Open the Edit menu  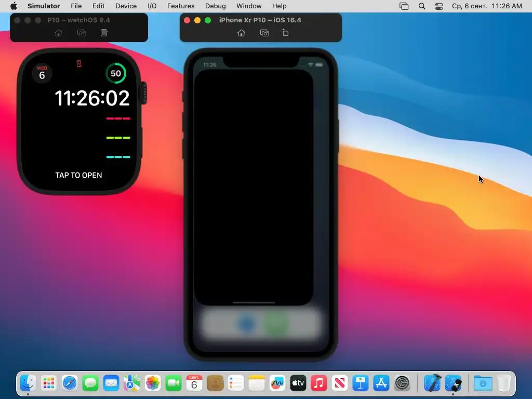tap(98, 6)
